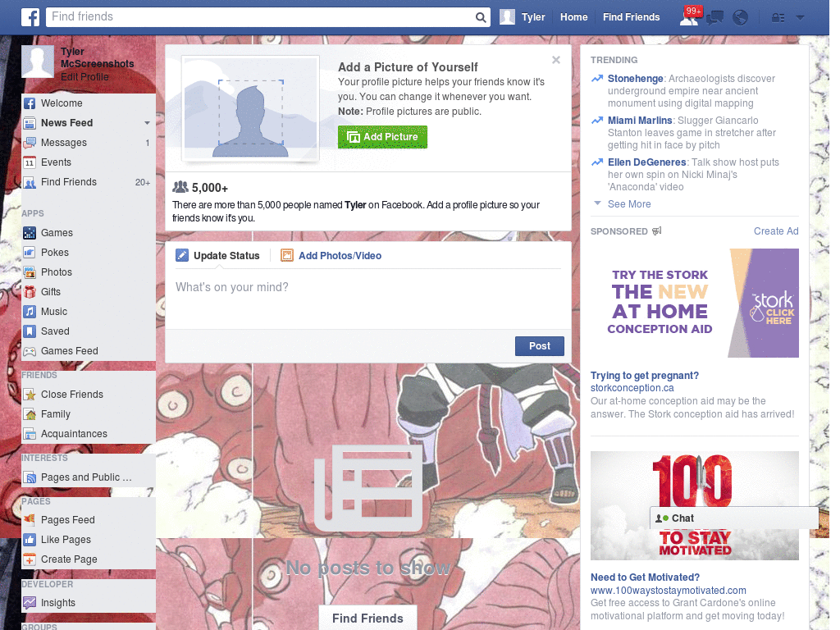Click the Trying to get pregnant? link
Image resolution: width=840 pixels, height=630 pixels.
[645, 376]
